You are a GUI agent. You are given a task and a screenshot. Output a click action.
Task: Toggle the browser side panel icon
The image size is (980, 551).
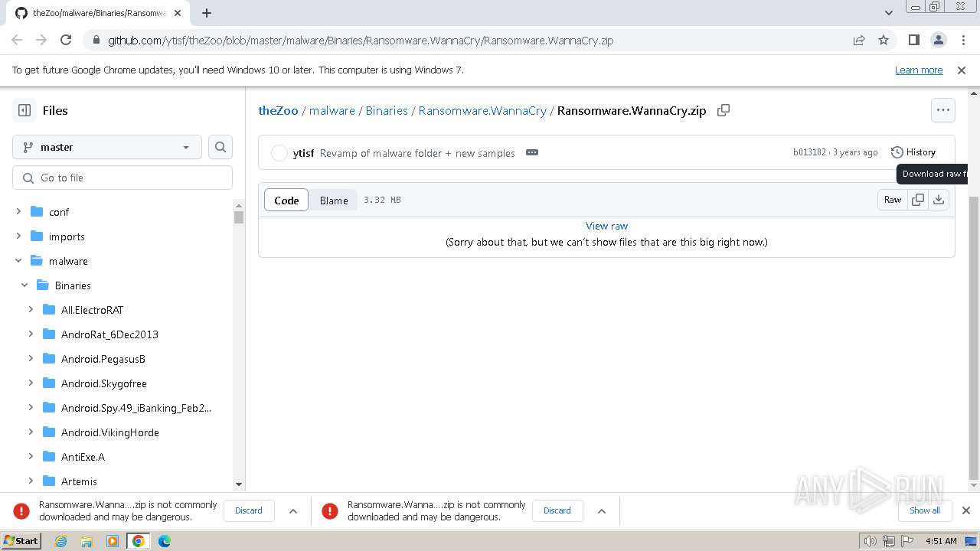(x=913, y=40)
